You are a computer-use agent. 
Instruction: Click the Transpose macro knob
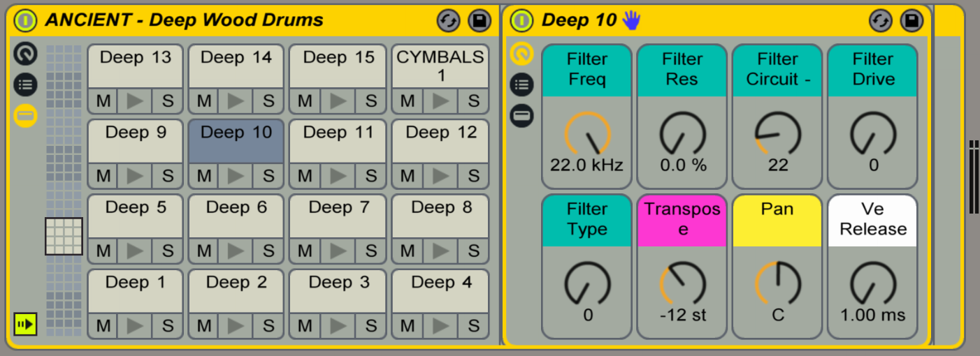(x=682, y=284)
